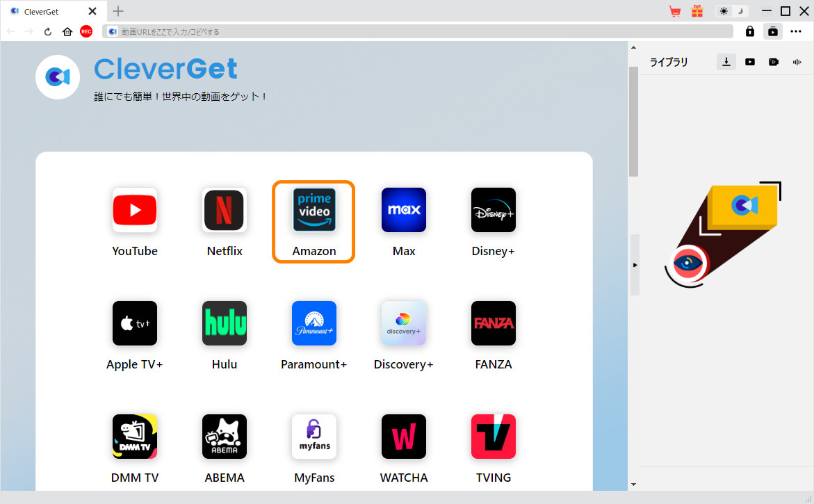
Task: Open the WATCHA tile
Action: coord(404,437)
